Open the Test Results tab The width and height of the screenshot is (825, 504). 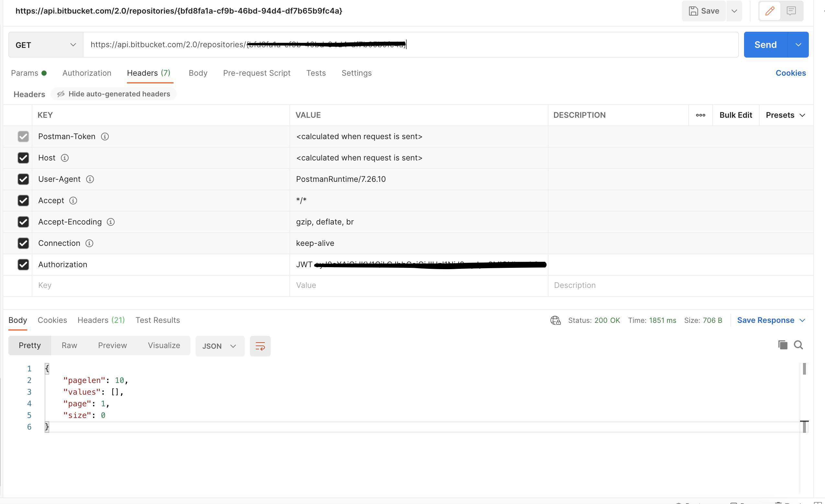point(158,320)
